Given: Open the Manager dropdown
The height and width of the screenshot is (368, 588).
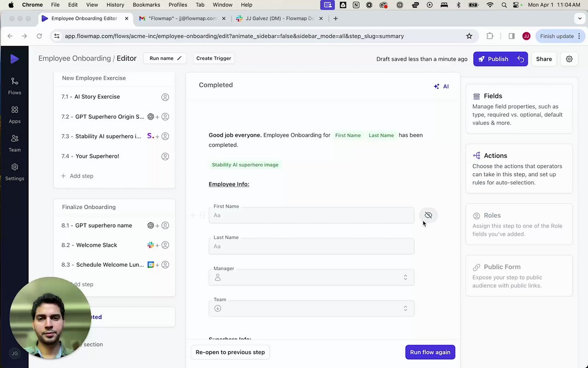Looking at the screenshot, I should click(x=311, y=277).
